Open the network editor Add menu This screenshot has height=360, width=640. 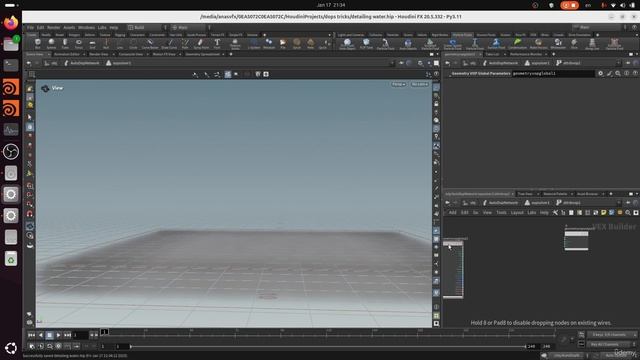click(453, 213)
